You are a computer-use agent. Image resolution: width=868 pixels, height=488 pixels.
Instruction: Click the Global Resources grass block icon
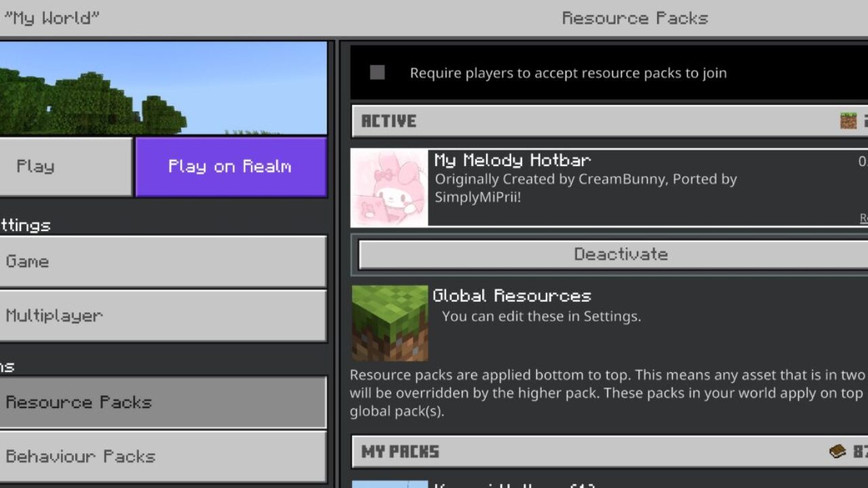[x=390, y=323]
